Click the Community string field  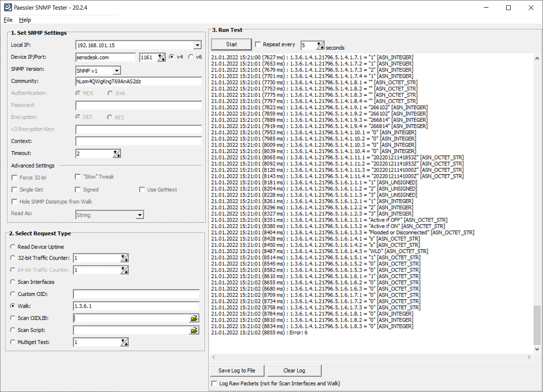(138, 81)
